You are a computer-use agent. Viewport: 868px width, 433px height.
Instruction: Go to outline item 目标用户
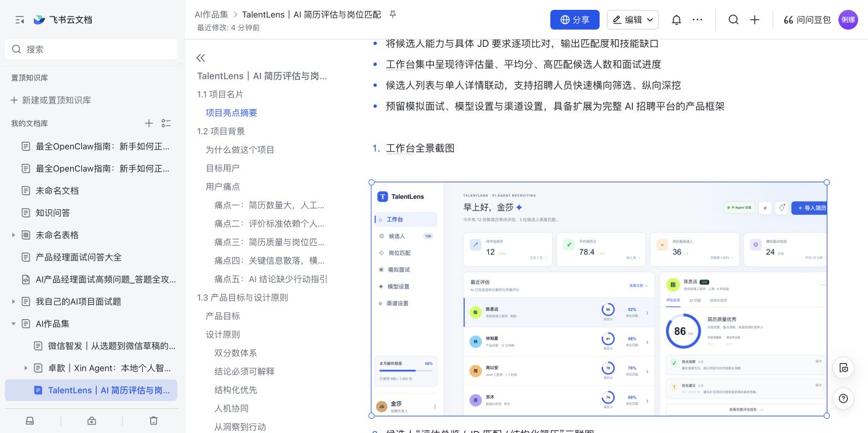pos(222,168)
